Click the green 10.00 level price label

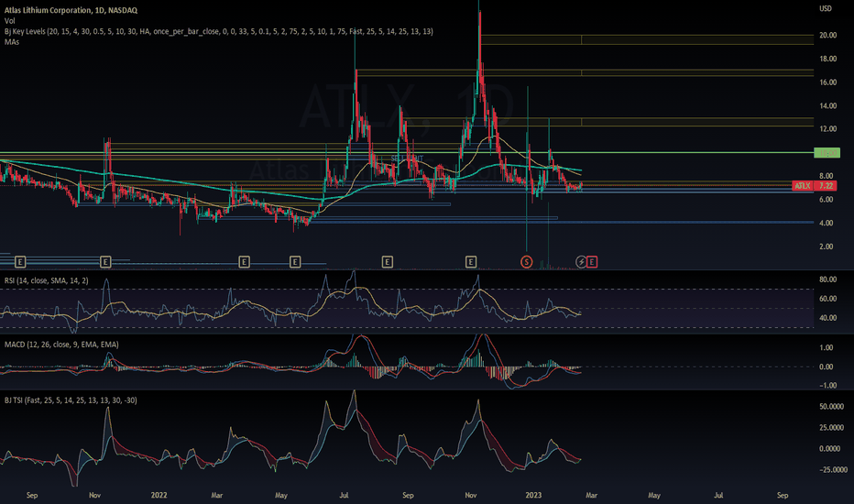coord(827,153)
